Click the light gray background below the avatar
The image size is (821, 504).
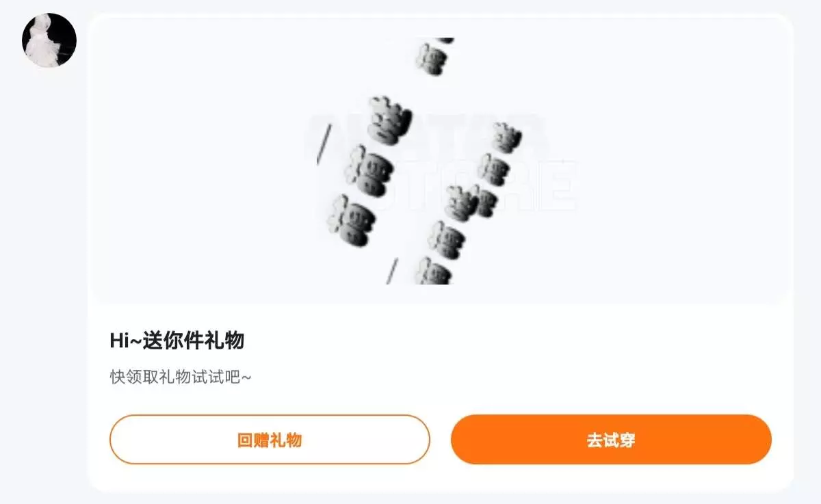point(44,274)
